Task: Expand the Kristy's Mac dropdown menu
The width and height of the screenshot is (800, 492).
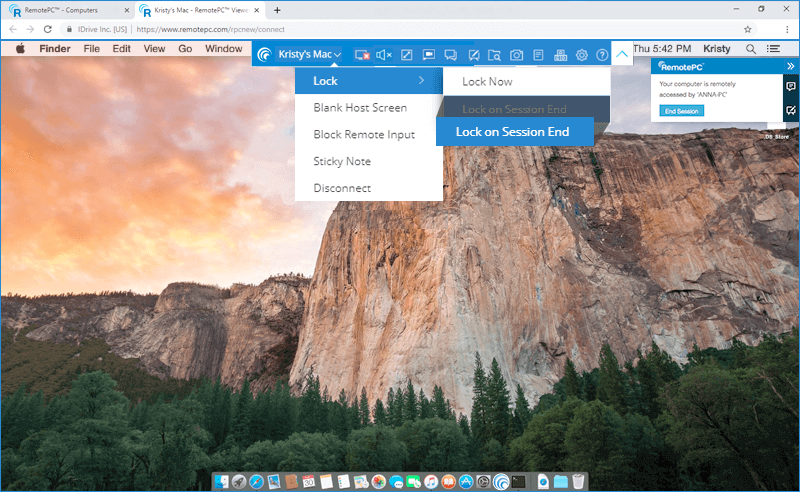Action: click(309, 54)
